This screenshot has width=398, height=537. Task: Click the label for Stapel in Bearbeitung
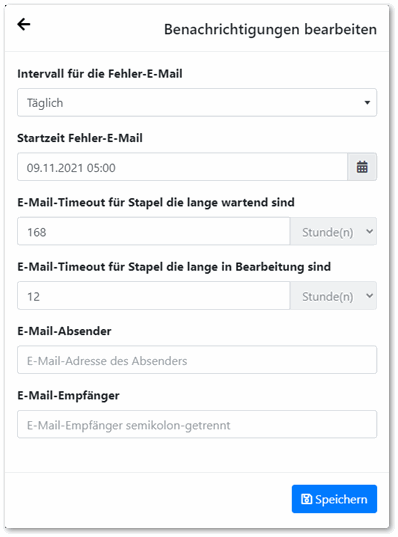[174, 267]
